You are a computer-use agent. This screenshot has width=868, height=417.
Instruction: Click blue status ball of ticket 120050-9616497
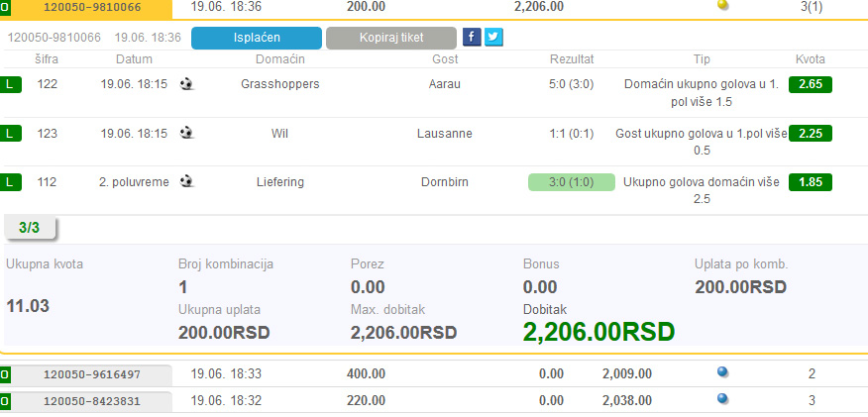(x=722, y=373)
